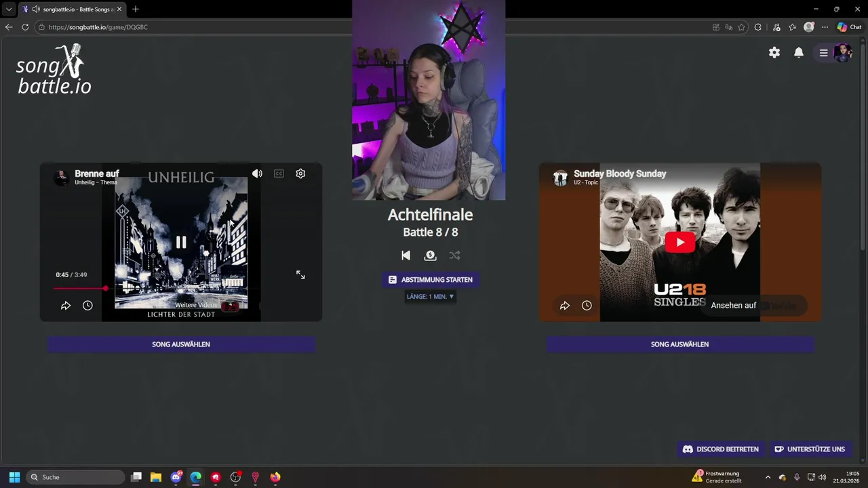Click UNTERSTÜTZE UNS button
Image resolution: width=868 pixels, height=488 pixels.
tap(810, 449)
